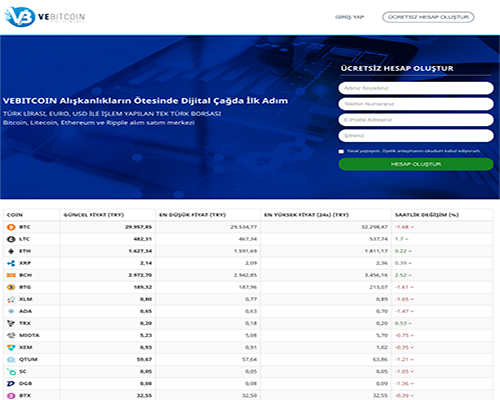Click BTX current price 32,55

pyautogui.click(x=144, y=395)
